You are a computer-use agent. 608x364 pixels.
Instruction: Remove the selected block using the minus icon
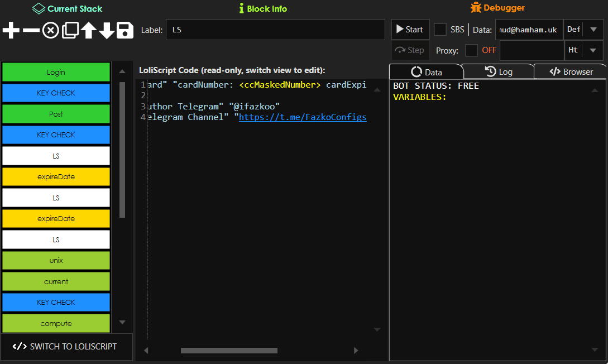coord(30,30)
